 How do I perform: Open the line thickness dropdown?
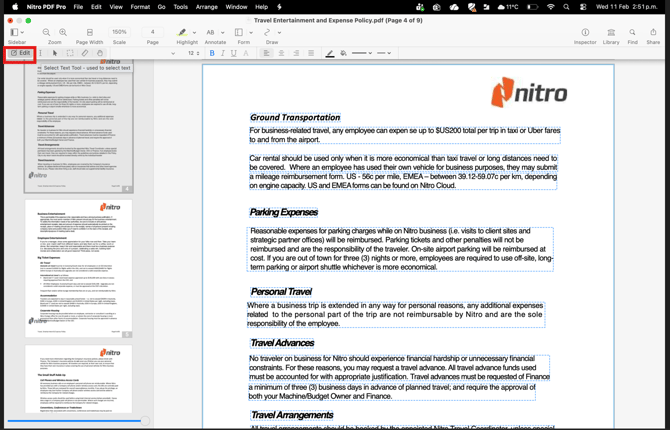pyautogui.click(x=362, y=53)
